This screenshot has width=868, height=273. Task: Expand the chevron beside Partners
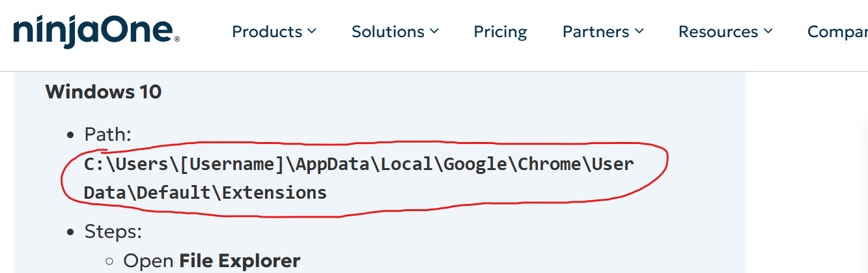[639, 31]
